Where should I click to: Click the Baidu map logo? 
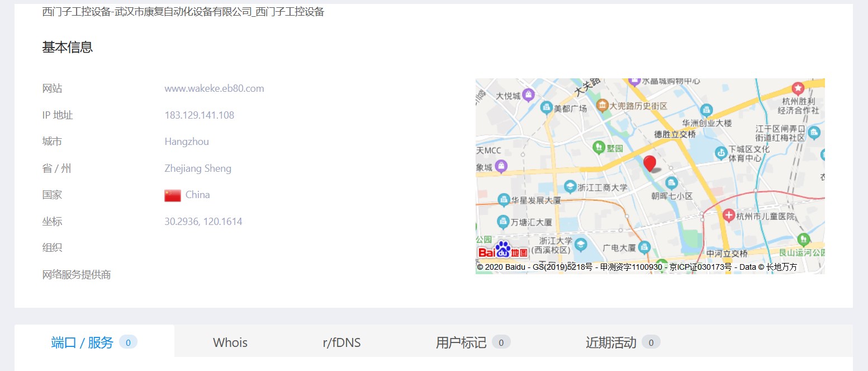pyautogui.click(x=503, y=250)
